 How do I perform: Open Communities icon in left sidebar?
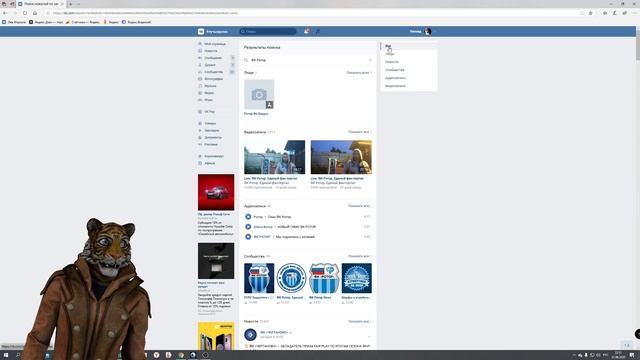tap(200, 72)
